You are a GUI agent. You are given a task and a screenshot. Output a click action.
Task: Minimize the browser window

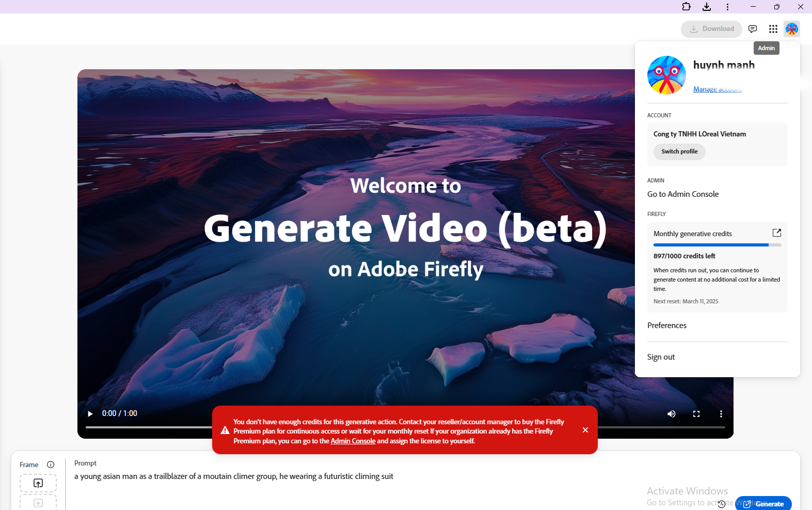(x=753, y=7)
